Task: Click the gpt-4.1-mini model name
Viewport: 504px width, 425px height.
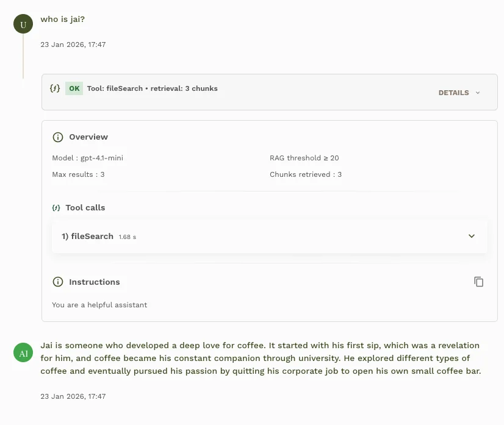Action: (100, 157)
